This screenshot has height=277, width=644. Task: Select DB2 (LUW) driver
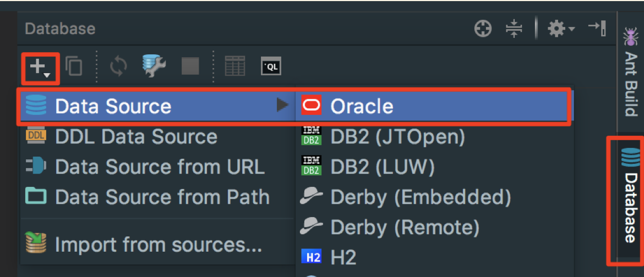(434, 167)
